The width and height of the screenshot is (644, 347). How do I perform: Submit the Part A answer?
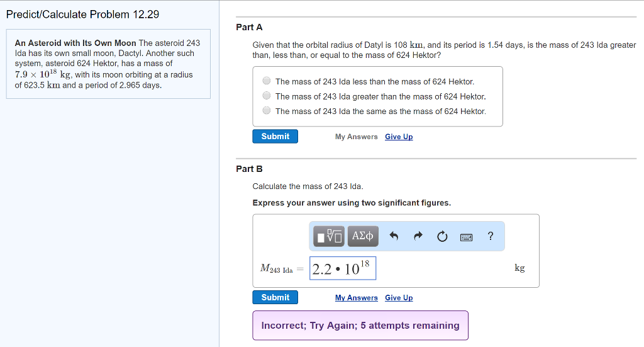pyautogui.click(x=275, y=137)
